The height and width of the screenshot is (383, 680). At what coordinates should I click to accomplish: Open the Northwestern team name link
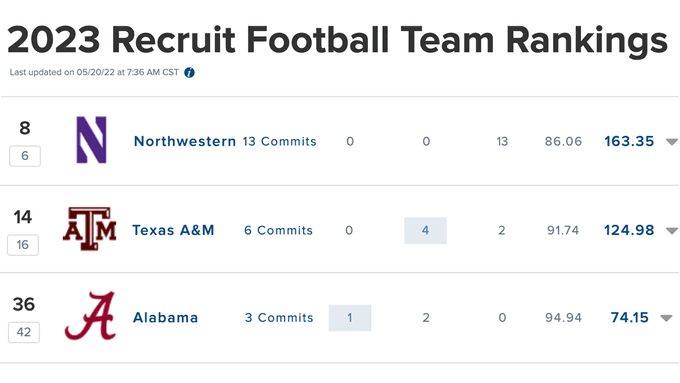pos(185,141)
